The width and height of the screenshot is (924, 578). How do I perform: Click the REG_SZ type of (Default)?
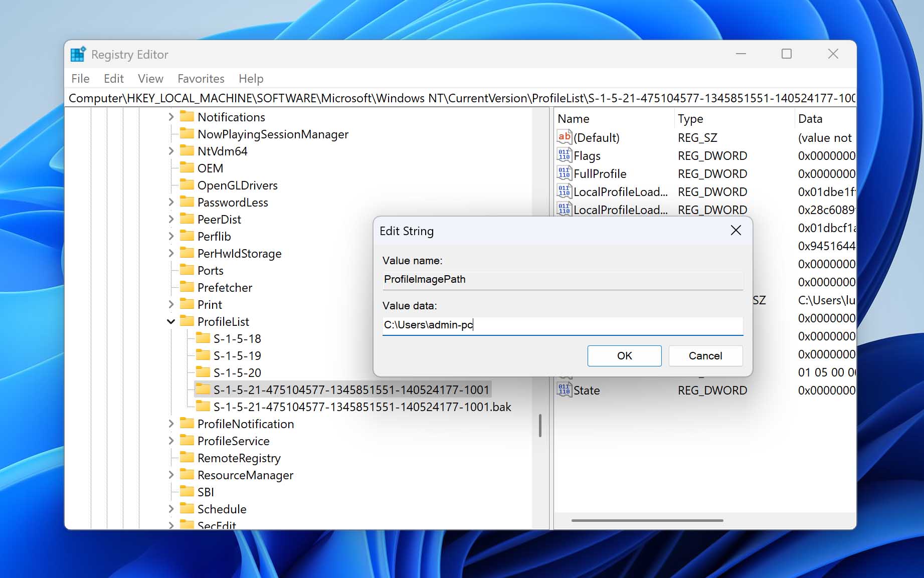pyautogui.click(x=697, y=137)
